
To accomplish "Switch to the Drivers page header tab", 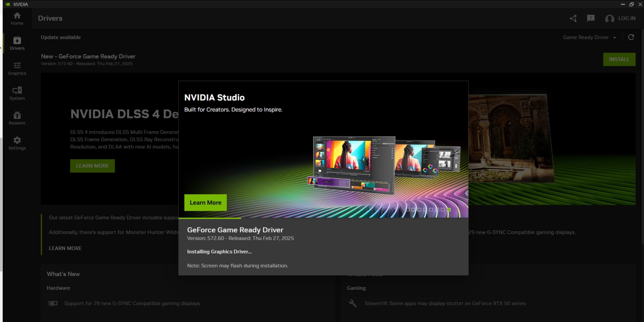I will click(x=50, y=18).
